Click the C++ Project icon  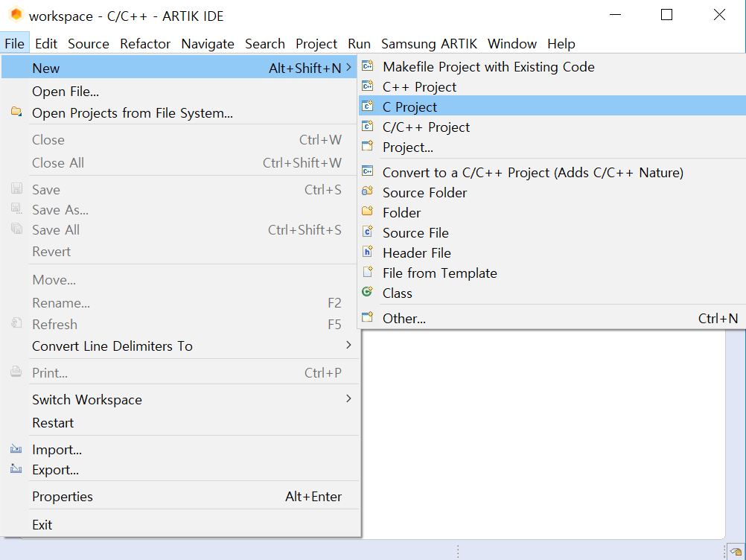pos(367,86)
